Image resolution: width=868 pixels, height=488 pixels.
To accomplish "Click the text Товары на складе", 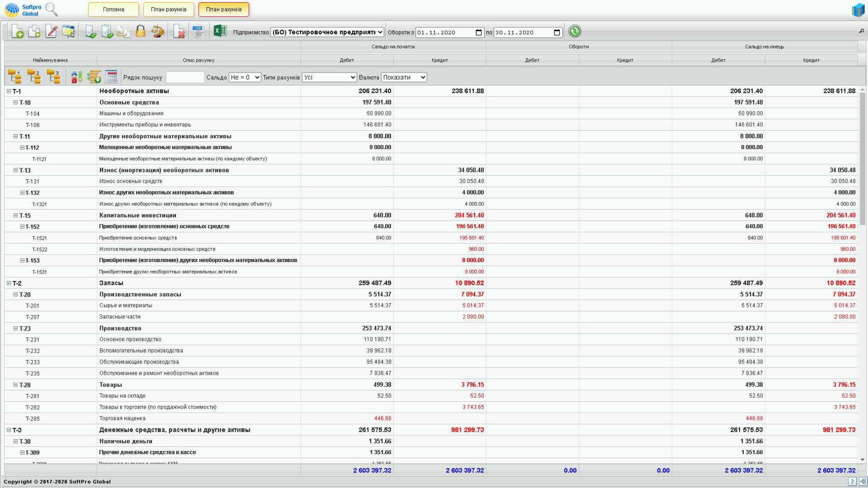I will (x=122, y=396).
